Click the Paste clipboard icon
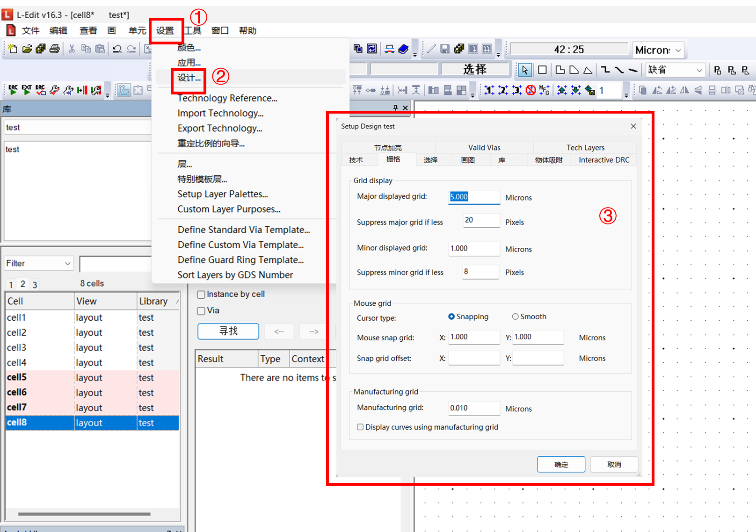This screenshot has width=756, height=532. tap(100, 49)
